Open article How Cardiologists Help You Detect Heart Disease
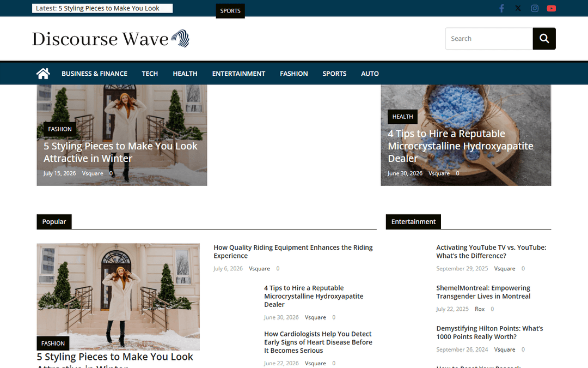 [x=318, y=342]
